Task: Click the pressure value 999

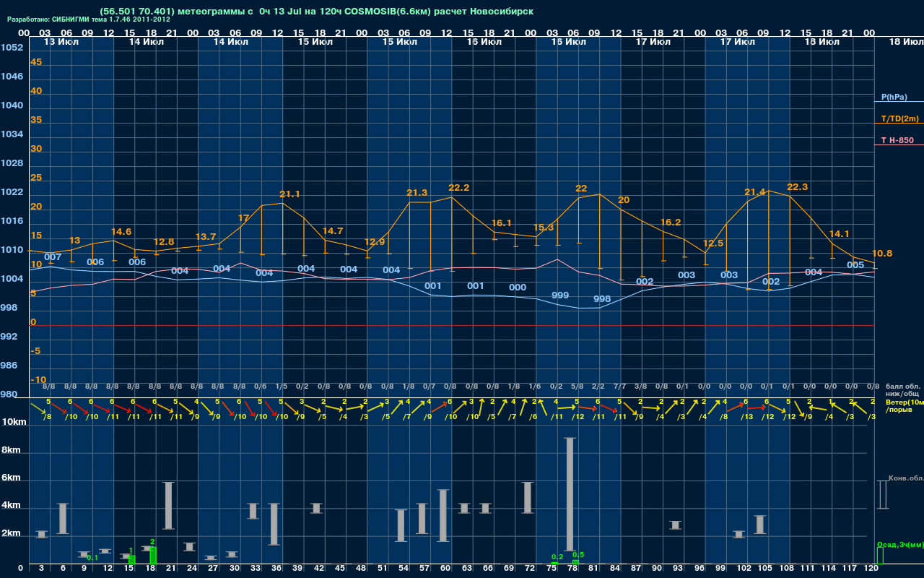Action: pos(560,296)
